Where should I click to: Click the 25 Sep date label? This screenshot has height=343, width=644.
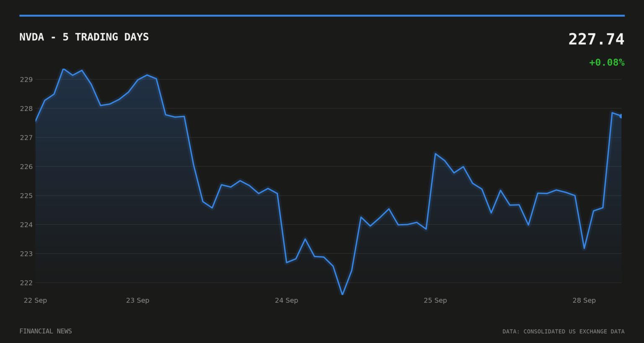tap(435, 300)
